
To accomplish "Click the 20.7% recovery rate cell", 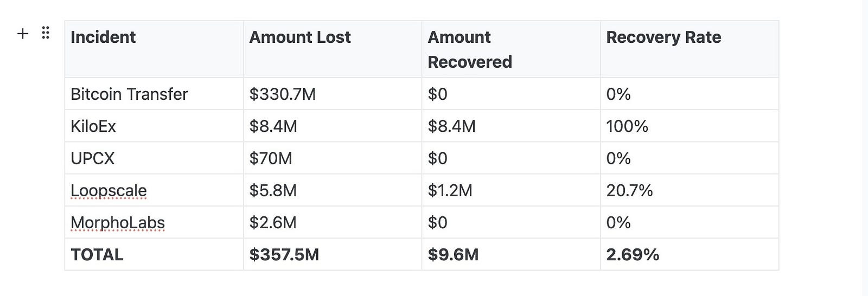I will [x=690, y=190].
